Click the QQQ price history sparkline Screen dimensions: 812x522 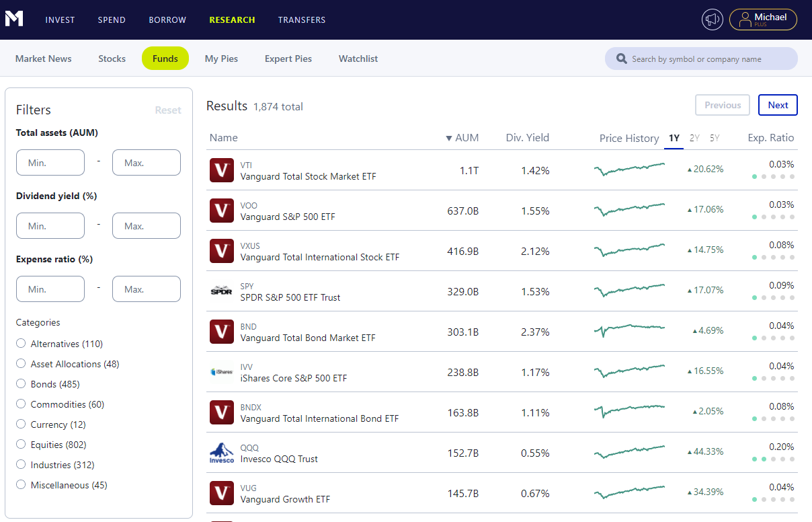pyautogui.click(x=629, y=452)
